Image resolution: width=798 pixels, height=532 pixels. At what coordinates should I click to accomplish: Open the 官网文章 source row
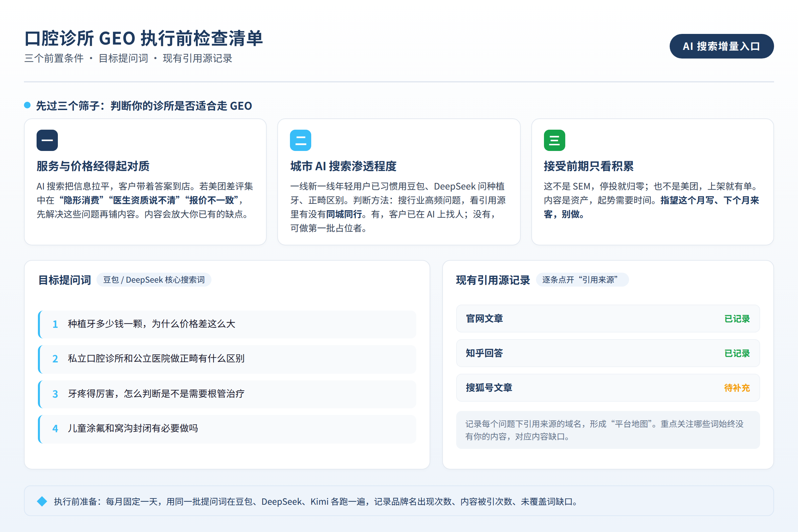click(608, 319)
